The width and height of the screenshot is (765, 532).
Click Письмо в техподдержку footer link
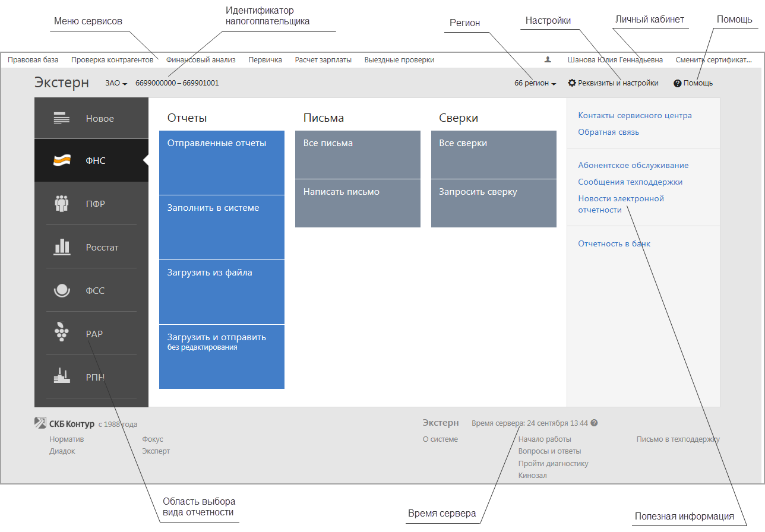(678, 439)
